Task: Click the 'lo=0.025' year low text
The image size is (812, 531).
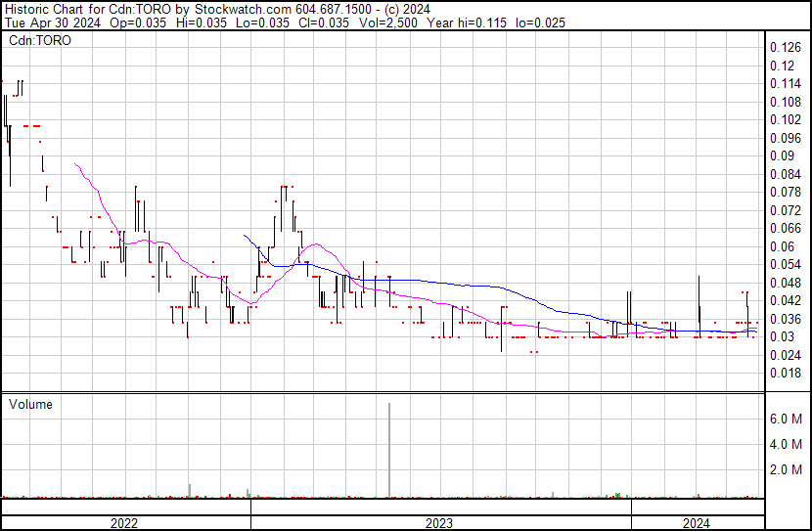Action: pos(541,22)
